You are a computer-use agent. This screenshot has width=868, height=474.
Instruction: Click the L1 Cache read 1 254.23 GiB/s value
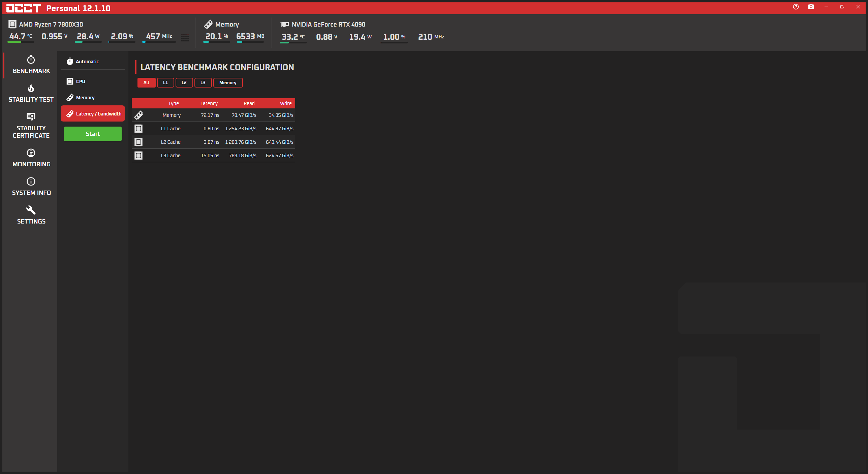[x=241, y=129]
